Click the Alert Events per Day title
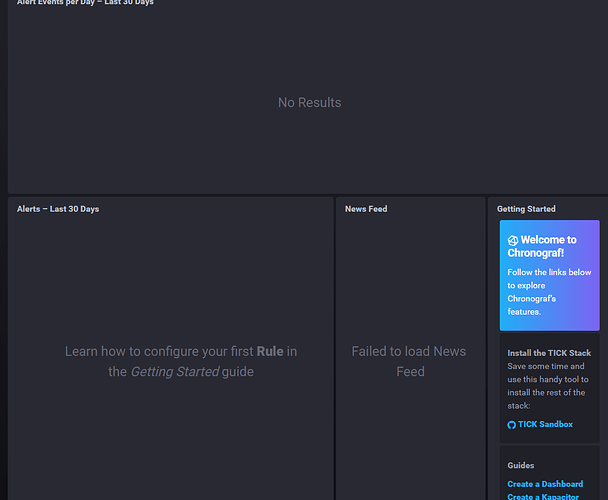This screenshot has width=608, height=500. pos(85,3)
